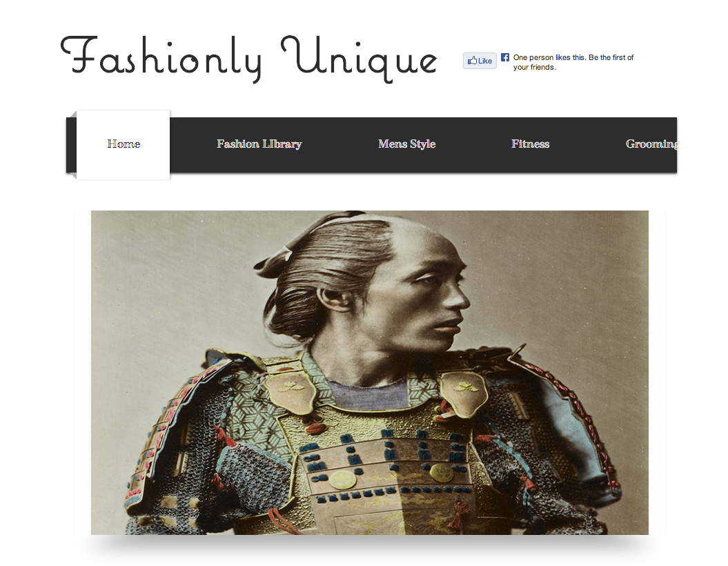
Task: Click the grey folded ribbon corner above Home
Action: (72, 114)
